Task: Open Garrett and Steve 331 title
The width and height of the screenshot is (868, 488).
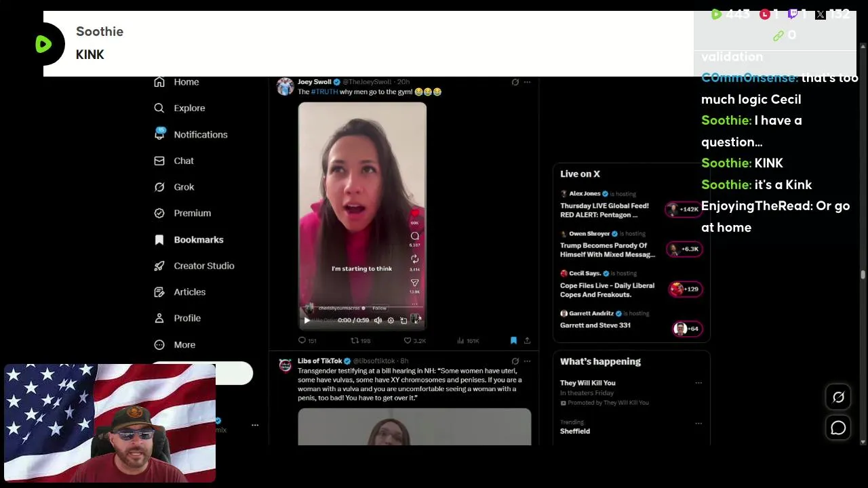Action: click(595, 325)
